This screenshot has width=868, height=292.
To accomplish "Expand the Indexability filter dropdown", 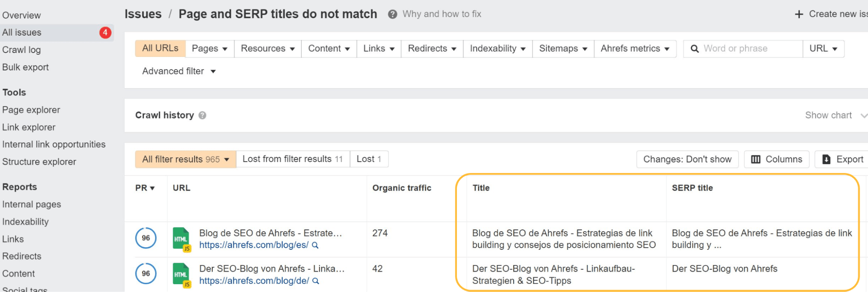I will 497,48.
